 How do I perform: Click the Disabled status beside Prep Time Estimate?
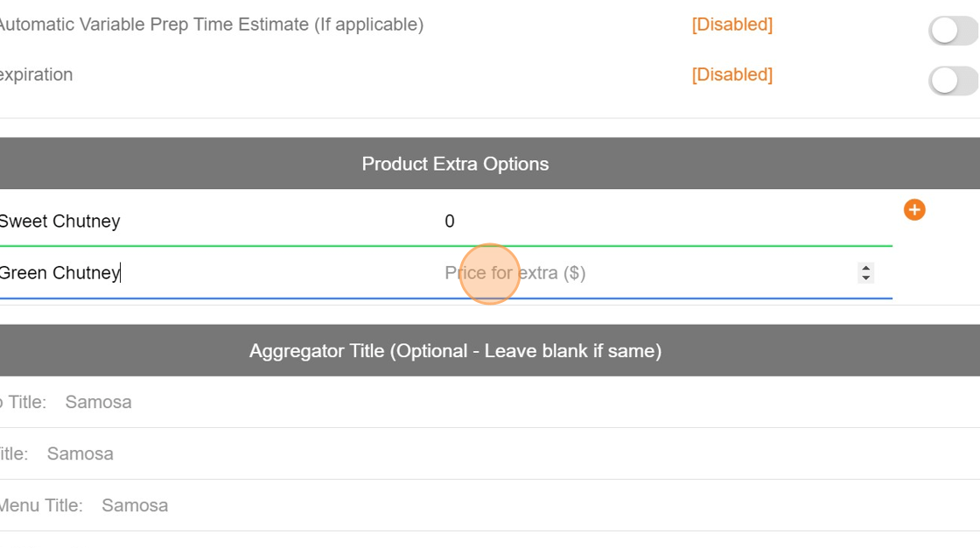(731, 25)
